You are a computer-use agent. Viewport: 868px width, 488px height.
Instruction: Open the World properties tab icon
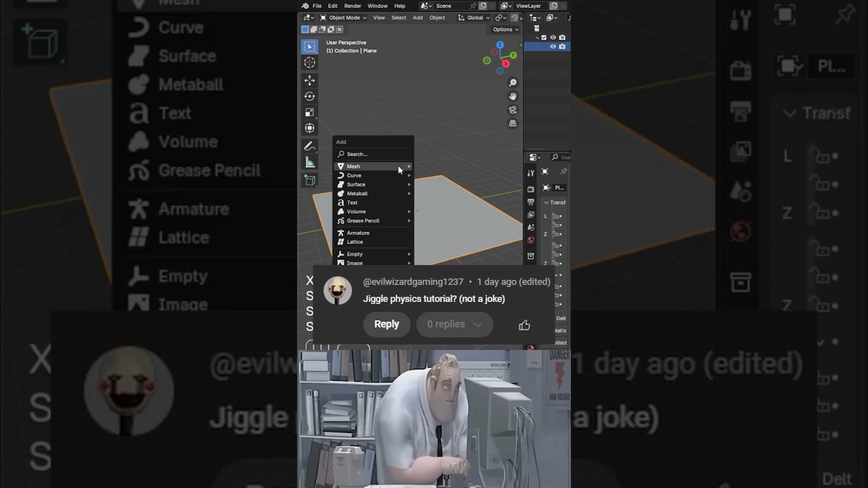530,240
